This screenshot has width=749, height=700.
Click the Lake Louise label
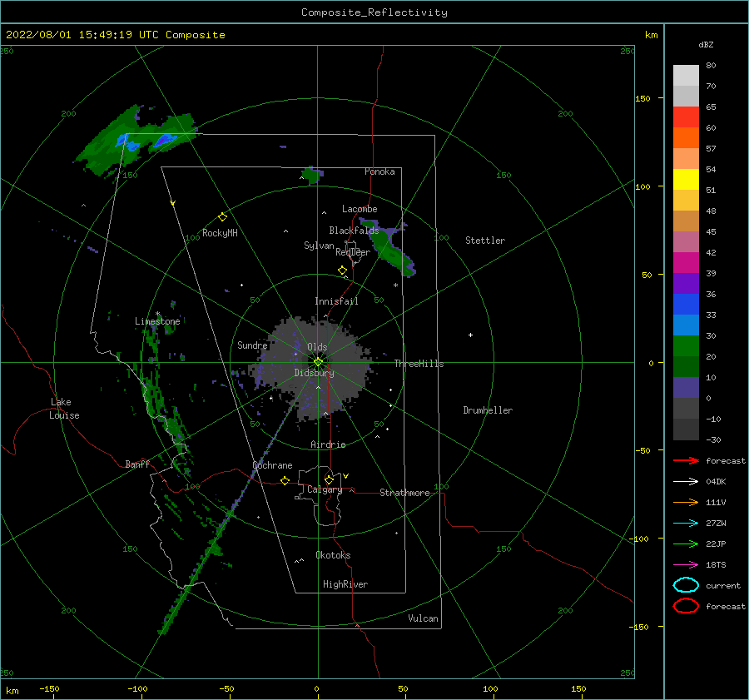click(64, 409)
